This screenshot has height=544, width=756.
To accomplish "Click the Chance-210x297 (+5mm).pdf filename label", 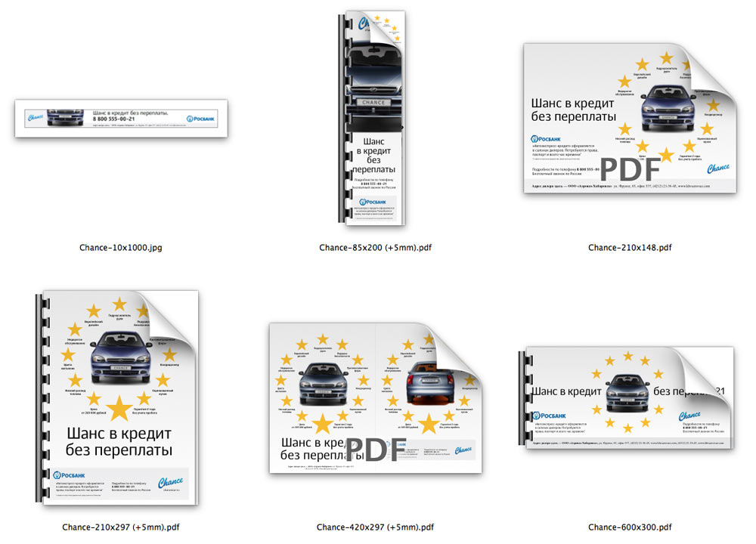I will coord(121,527).
